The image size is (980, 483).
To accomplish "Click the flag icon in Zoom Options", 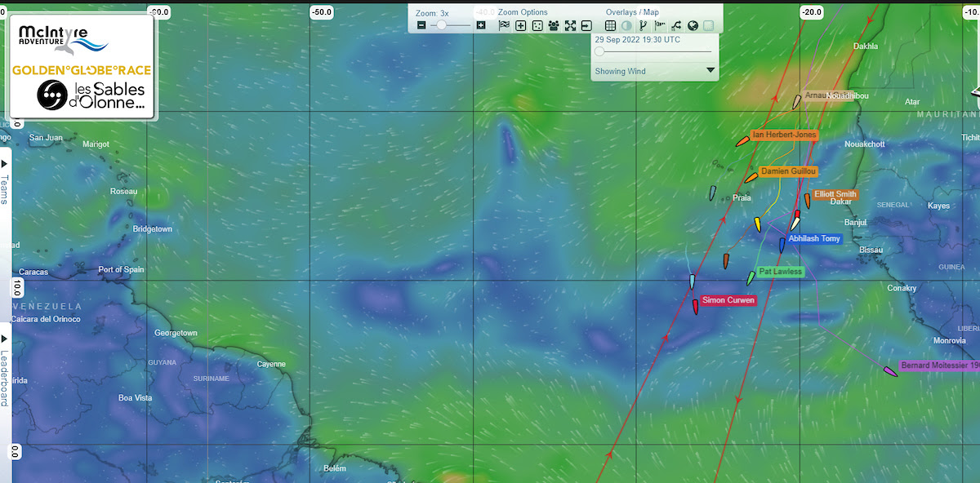I will [x=503, y=25].
